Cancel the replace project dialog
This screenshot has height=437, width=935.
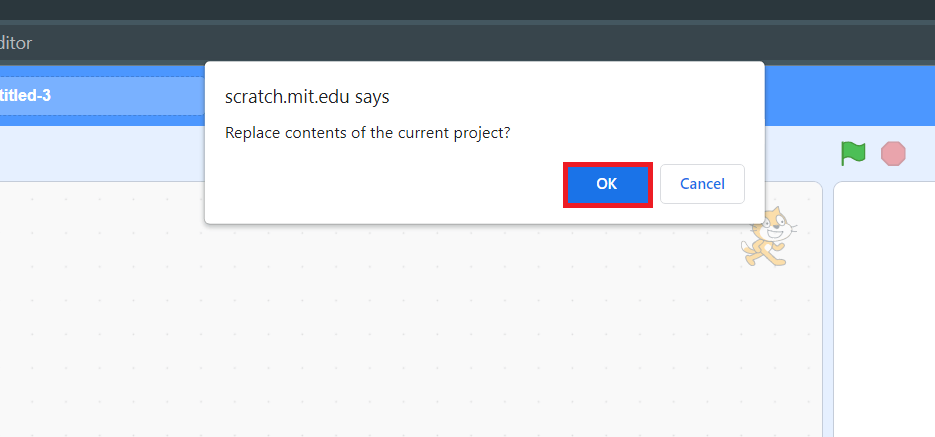coord(702,185)
